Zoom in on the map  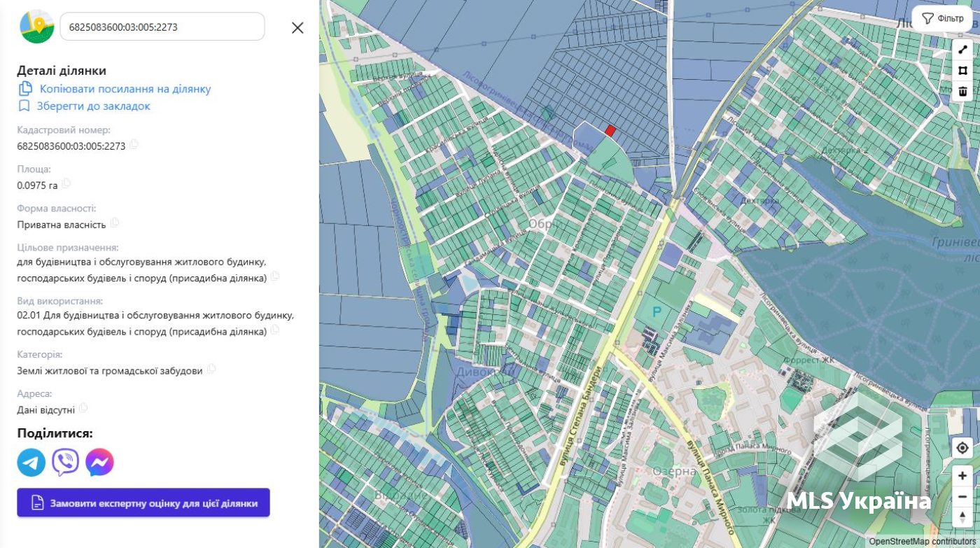(962, 476)
